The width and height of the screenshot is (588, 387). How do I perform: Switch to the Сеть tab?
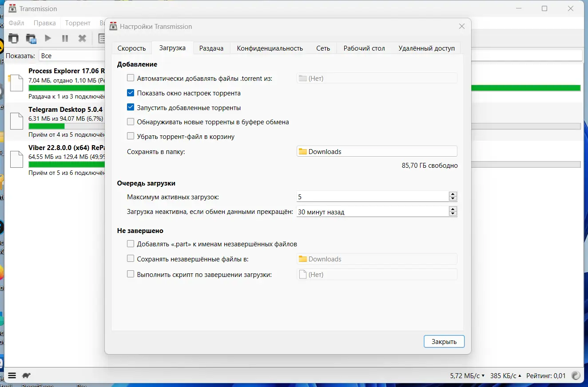click(x=323, y=48)
